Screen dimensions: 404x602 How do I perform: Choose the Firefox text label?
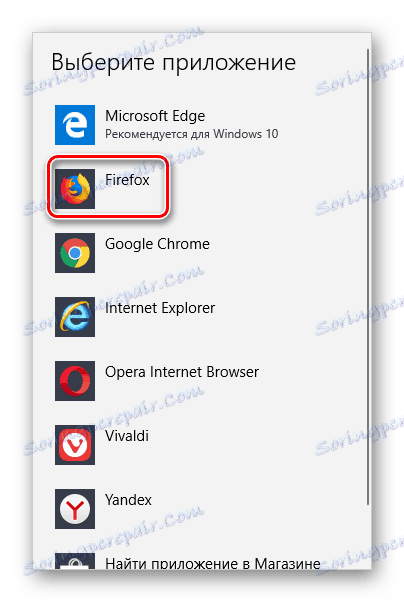tap(127, 180)
